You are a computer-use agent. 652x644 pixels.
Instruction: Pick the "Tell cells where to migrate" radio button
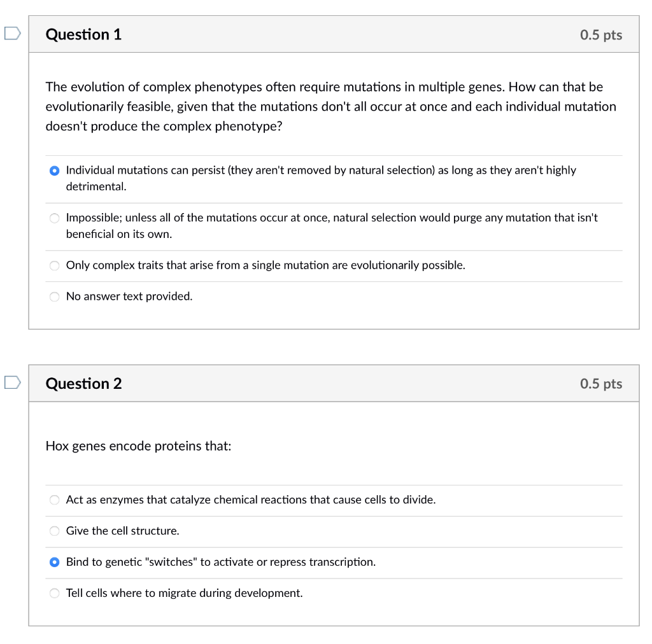(55, 594)
